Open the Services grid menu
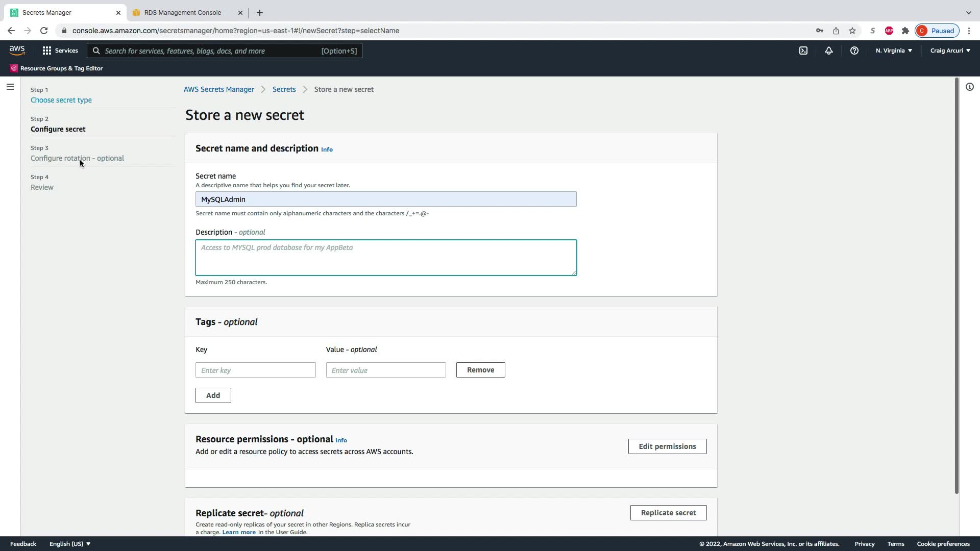The height and width of the screenshot is (551, 980). coord(60,51)
